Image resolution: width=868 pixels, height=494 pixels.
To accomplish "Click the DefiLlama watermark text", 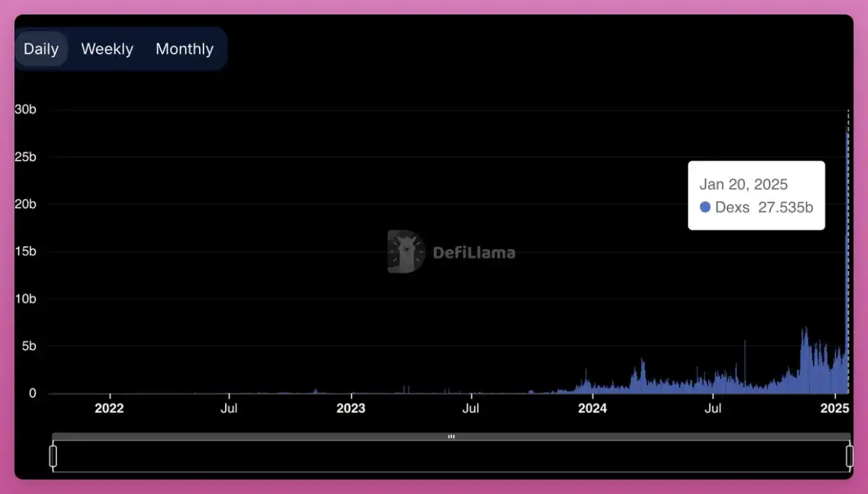I will point(474,252).
